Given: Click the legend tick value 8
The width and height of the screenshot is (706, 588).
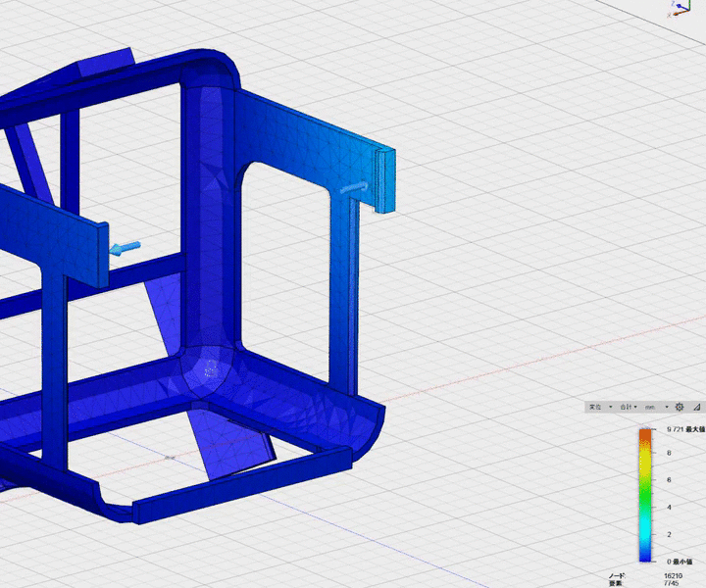Looking at the screenshot, I should [x=669, y=453].
